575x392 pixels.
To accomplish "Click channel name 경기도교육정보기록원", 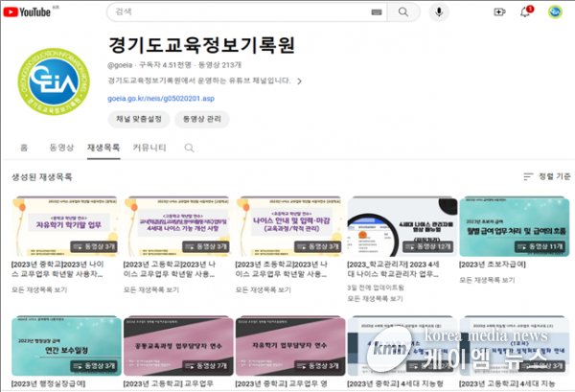I will click(201, 45).
